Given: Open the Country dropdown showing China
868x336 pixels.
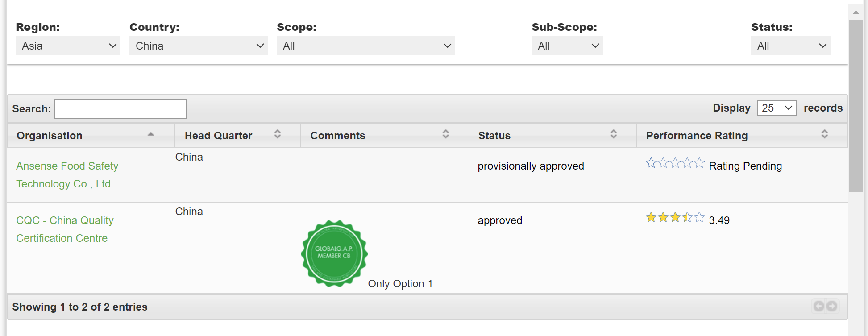Looking at the screenshot, I should (x=198, y=46).
